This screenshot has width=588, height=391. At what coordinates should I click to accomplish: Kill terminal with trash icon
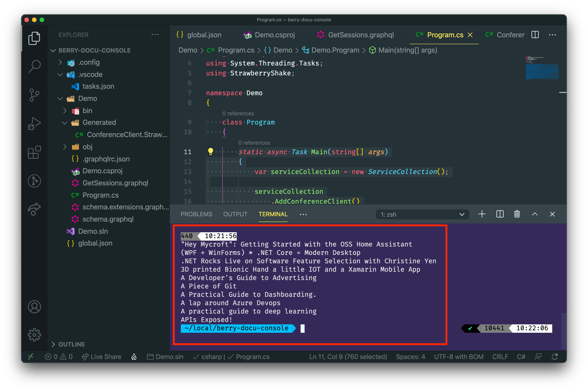point(517,214)
